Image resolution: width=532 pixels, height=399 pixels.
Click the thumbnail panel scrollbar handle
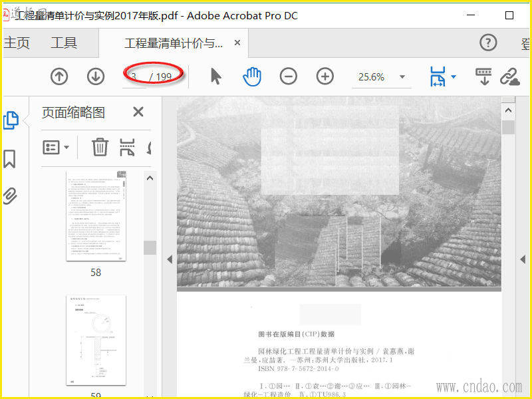[x=150, y=247]
